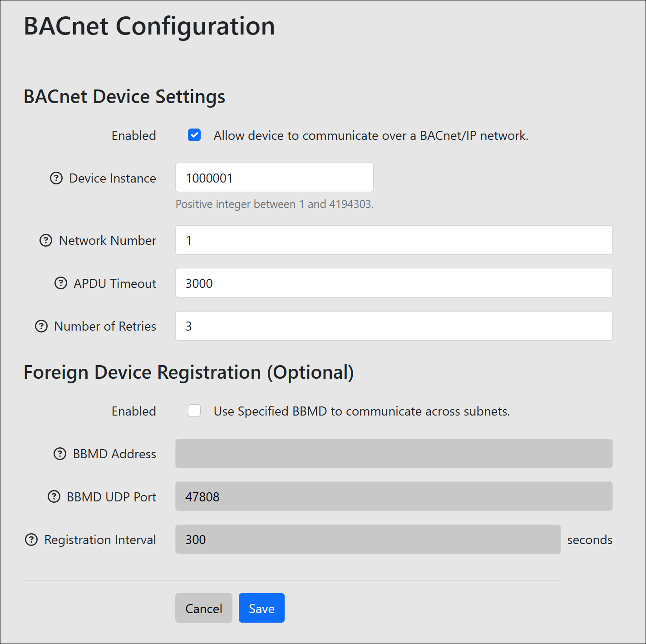This screenshot has height=644, width=646.
Task: Click help icon for Number of Retries
Action: pyautogui.click(x=41, y=326)
